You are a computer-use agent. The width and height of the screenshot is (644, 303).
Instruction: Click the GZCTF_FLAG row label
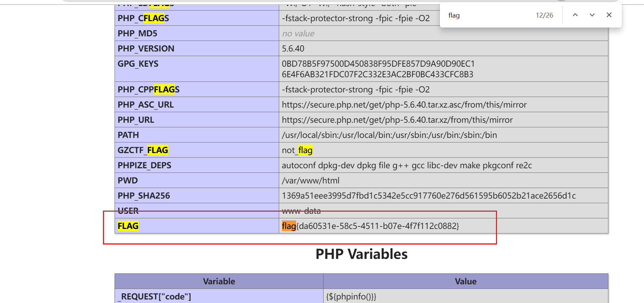click(x=143, y=150)
